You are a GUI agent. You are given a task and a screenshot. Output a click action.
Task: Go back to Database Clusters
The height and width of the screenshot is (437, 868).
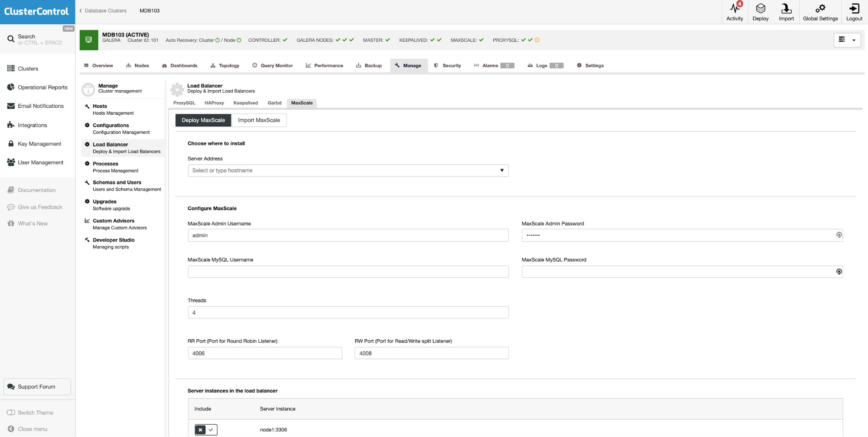pyautogui.click(x=103, y=11)
